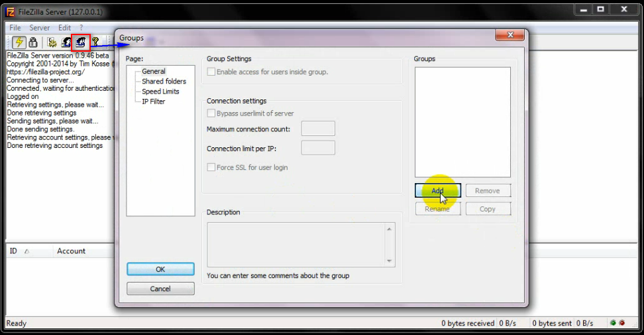Image resolution: width=644 pixels, height=335 pixels.
Task: Click 'Done retrieving settings' log line
Action: point(42,113)
